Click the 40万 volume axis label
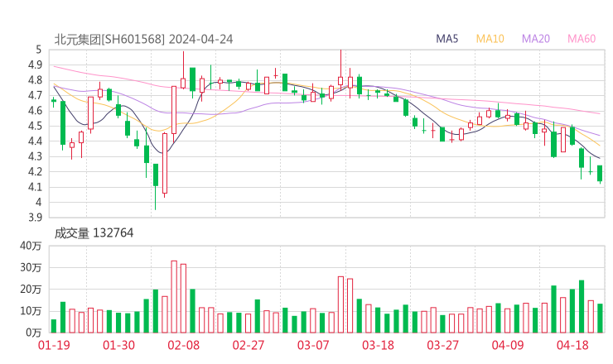Viewport: 613px width, 364px height. (31, 246)
